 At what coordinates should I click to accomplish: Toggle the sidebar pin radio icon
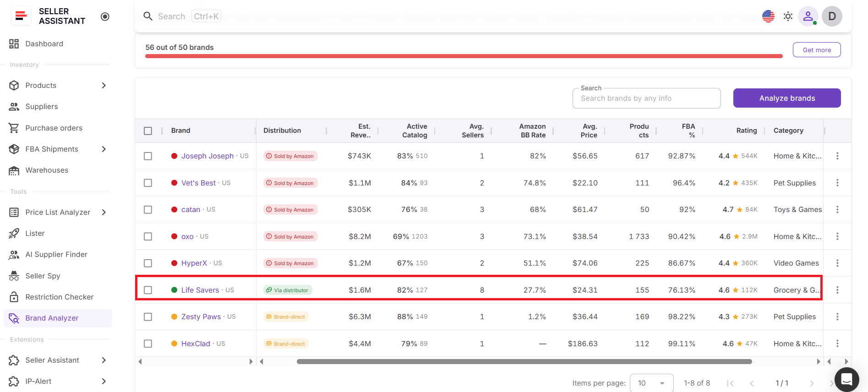(x=105, y=16)
